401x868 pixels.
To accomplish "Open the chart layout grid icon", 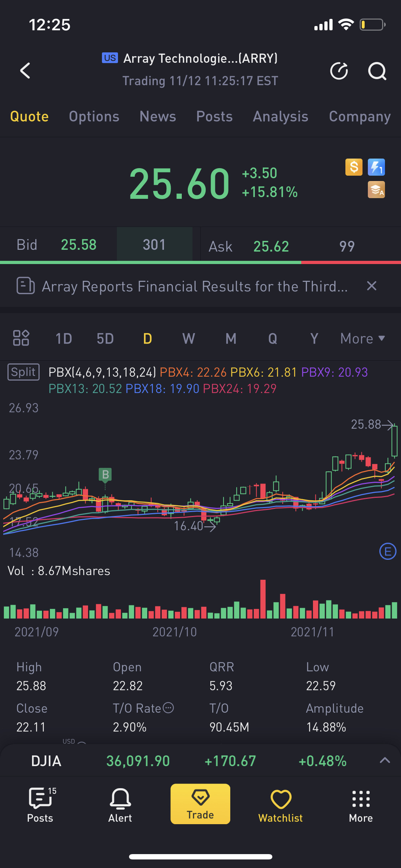I will click(21, 338).
